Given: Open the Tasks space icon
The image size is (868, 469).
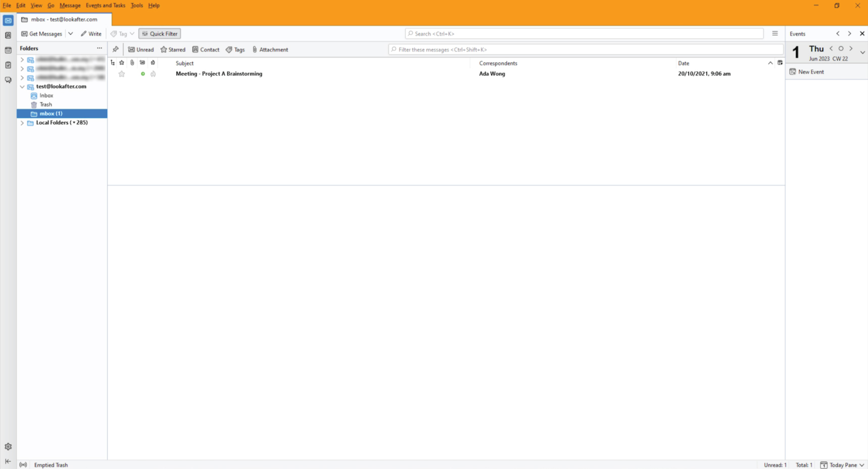Looking at the screenshot, I should (8, 65).
